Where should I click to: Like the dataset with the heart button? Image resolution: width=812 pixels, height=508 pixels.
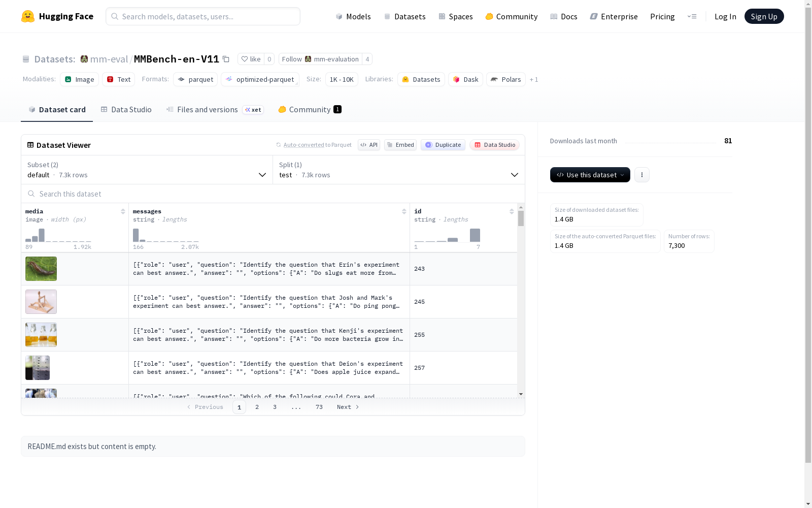pyautogui.click(x=251, y=59)
